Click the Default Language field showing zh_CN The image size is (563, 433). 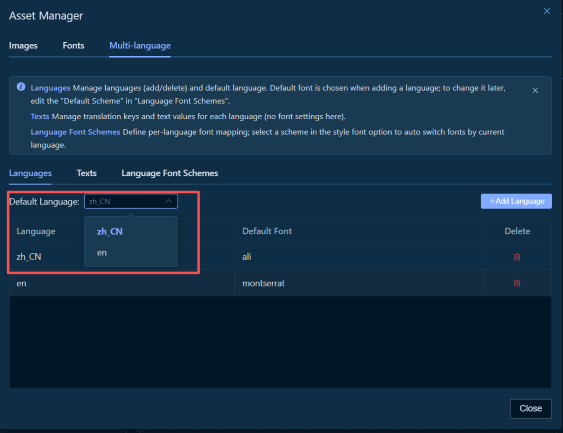coord(131,201)
